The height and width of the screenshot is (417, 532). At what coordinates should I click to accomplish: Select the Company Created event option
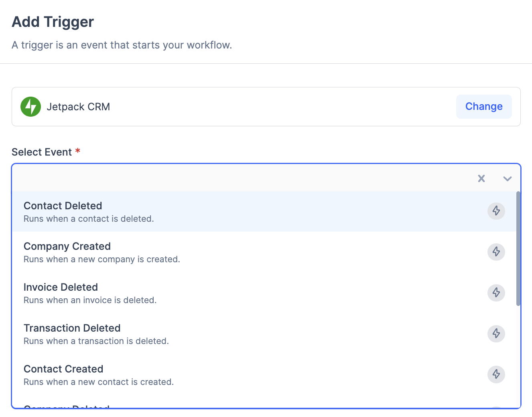coord(67,247)
